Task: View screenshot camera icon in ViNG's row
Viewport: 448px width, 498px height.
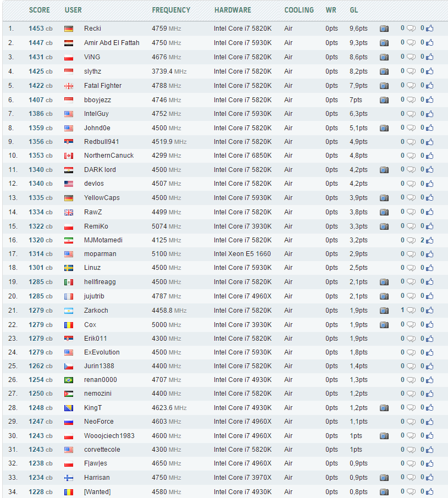Action: [x=384, y=57]
